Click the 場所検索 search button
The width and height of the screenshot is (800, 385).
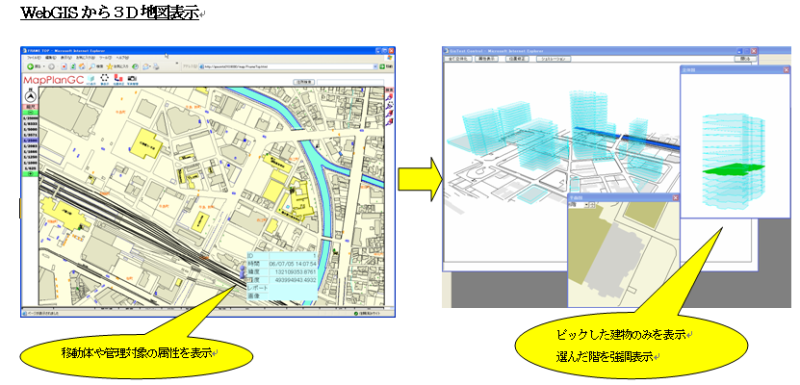(x=304, y=82)
